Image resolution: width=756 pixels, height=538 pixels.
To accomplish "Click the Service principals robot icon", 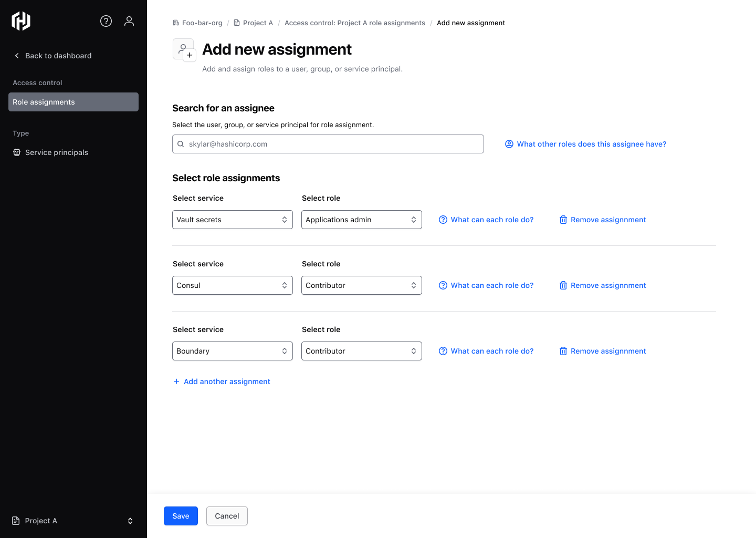I will point(17,152).
